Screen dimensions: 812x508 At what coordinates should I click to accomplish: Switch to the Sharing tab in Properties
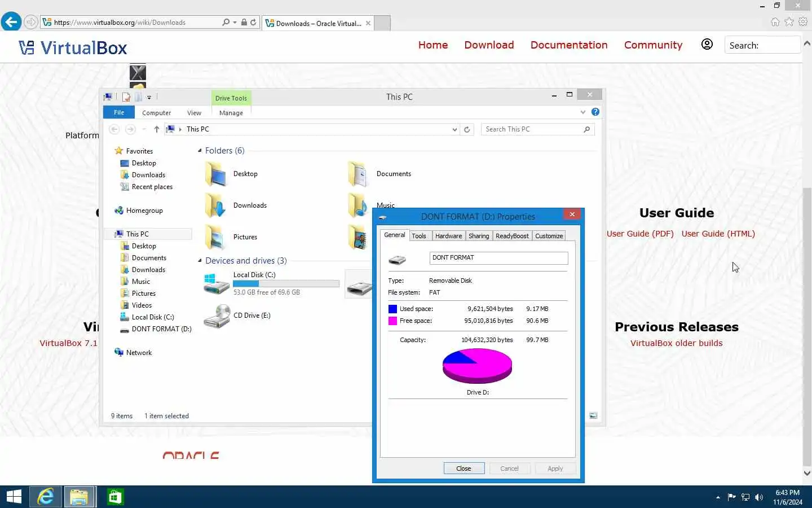[479, 236]
